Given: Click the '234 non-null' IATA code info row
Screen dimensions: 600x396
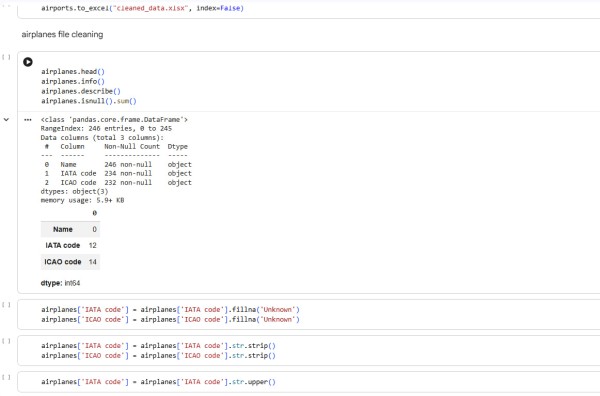Looking at the screenshot, I should [x=117, y=173].
